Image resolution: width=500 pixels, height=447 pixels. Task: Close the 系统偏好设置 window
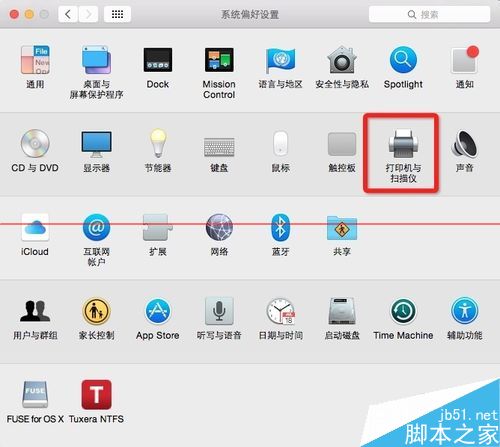pyautogui.click(x=14, y=14)
